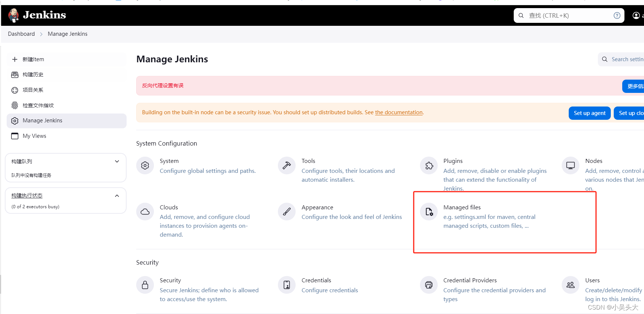Select Manage Jenkins in the sidebar

pyautogui.click(x=66, y=121)
